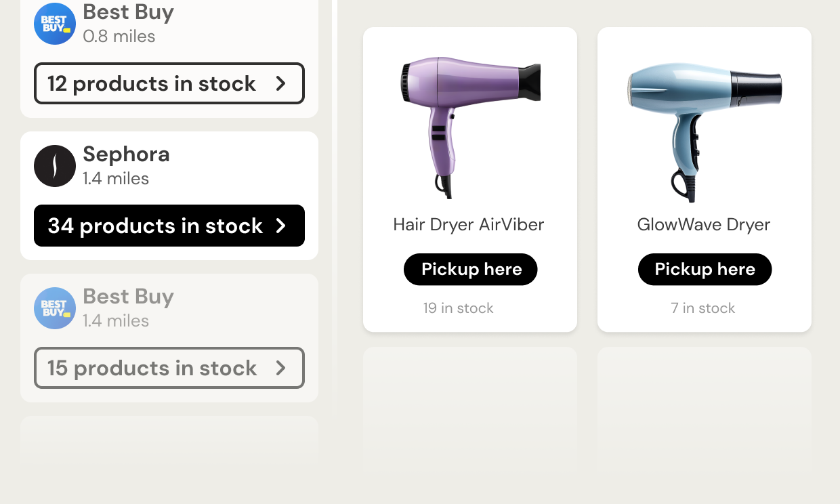Open the GlowWave Dryer product title
840x504 pixels.
(704, 224)
